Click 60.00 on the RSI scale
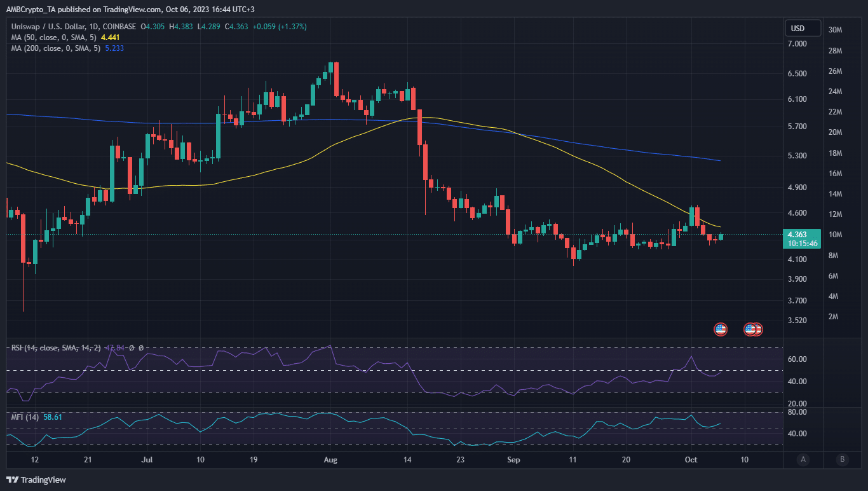Screen dimensions: 868x491 click(797, 359)
